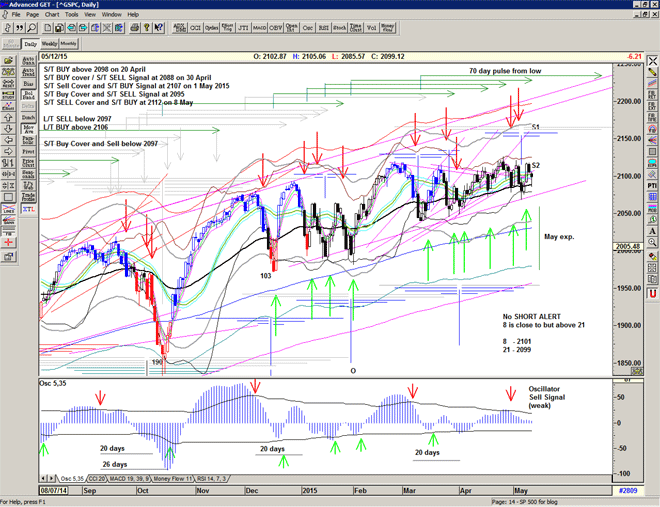The image size is (660, 507).
Task: Switch to the Monthly timeframe
Action: [x=69, y=44]
